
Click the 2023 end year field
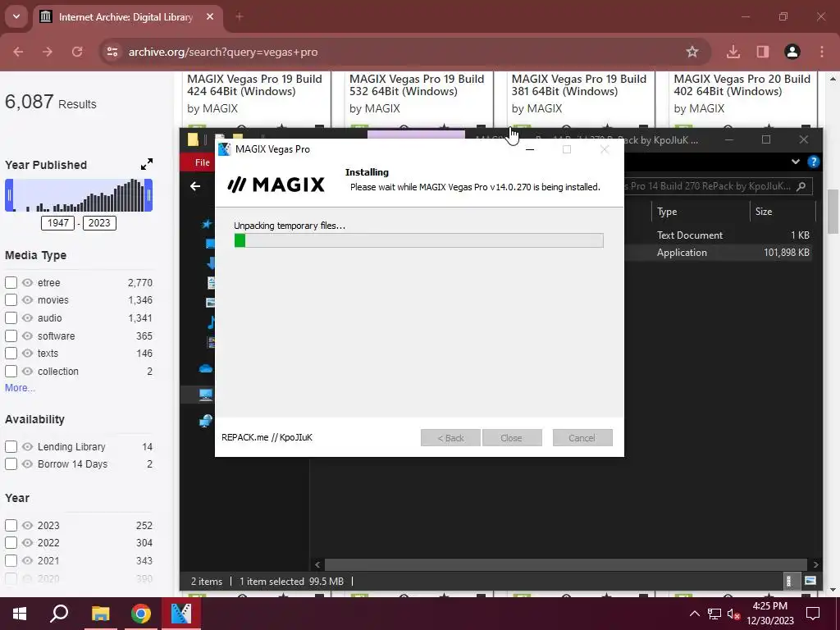point(99,223)
